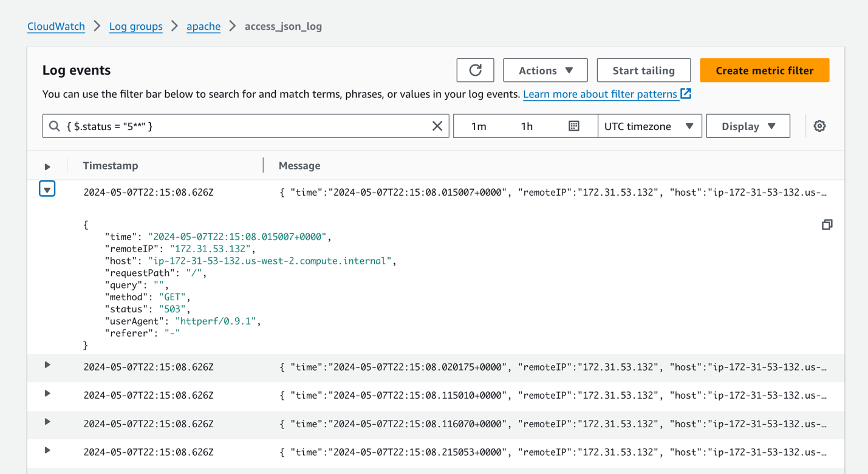Viewport: 868px width, 474px height.
Task: Click the filter pattern search field
Action: (243, 126)
